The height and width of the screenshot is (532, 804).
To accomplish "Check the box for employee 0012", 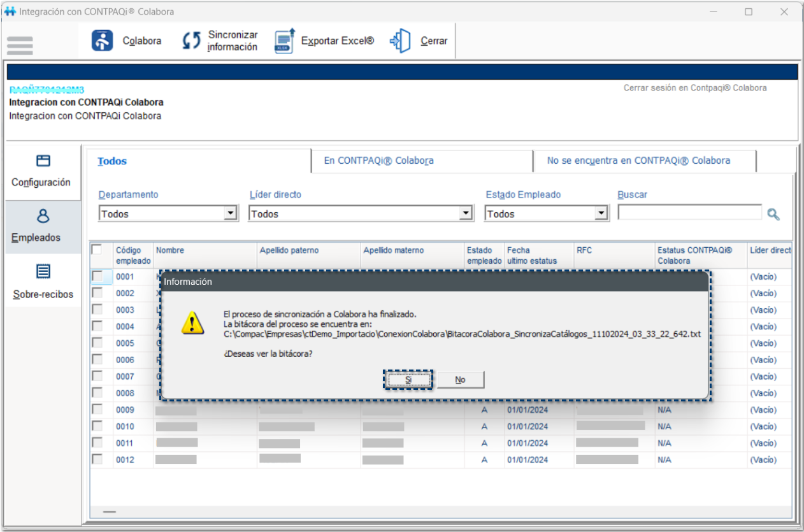I will (97, 459).
